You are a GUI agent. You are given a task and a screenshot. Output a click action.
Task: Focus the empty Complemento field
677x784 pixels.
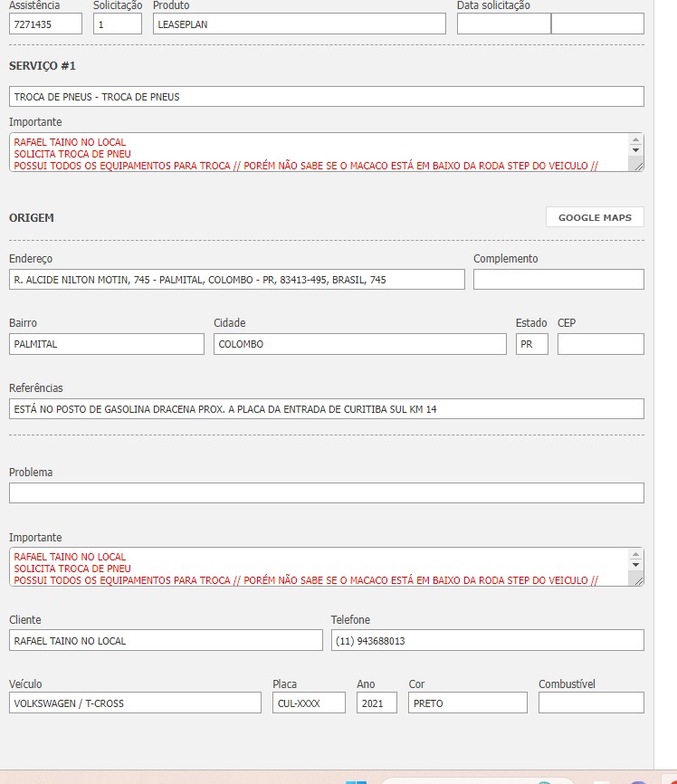pyautogui.click(x=558, y=280)
